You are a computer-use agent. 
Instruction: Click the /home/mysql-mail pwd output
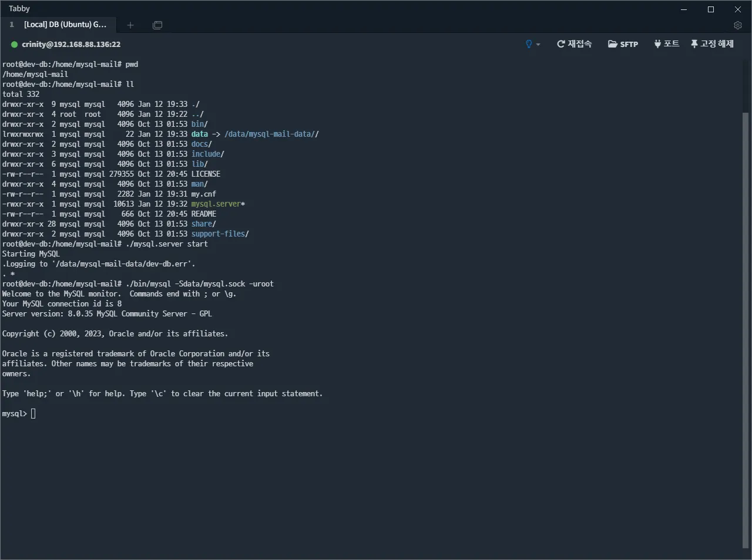click(x=35, y=75)
